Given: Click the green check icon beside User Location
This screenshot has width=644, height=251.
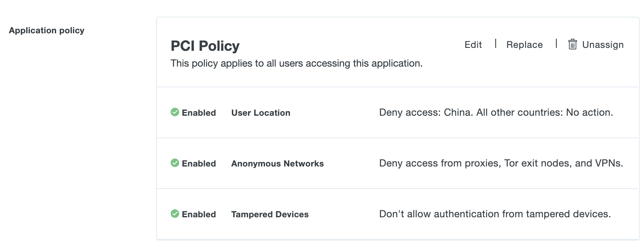Looking at the screenshot, I should [175, 112].
